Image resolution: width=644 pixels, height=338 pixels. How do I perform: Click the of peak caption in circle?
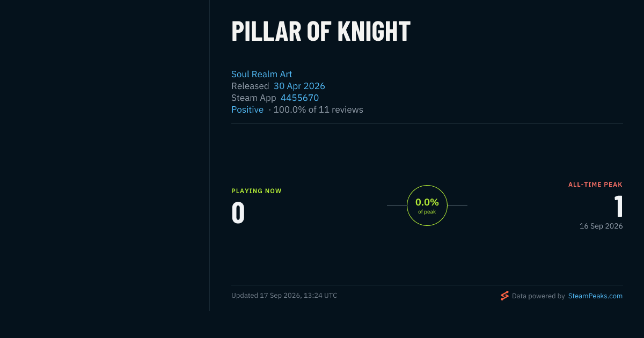click(x=427, y=212)
